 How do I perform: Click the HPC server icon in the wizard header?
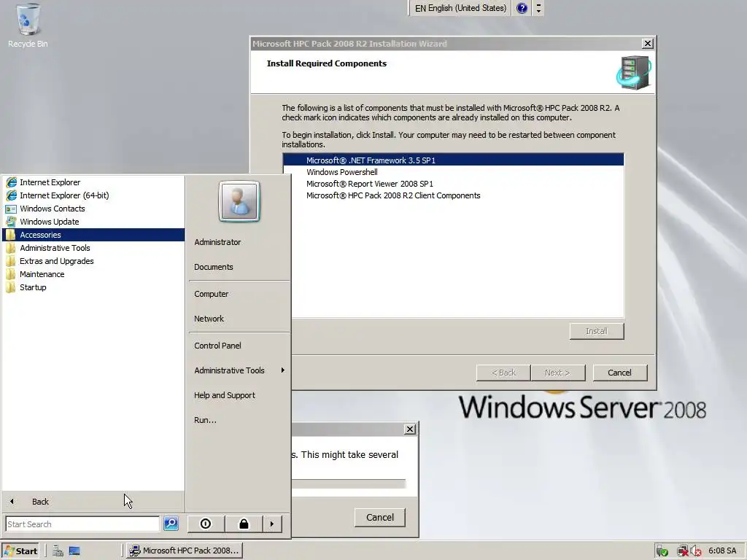(x=634, y=72)
